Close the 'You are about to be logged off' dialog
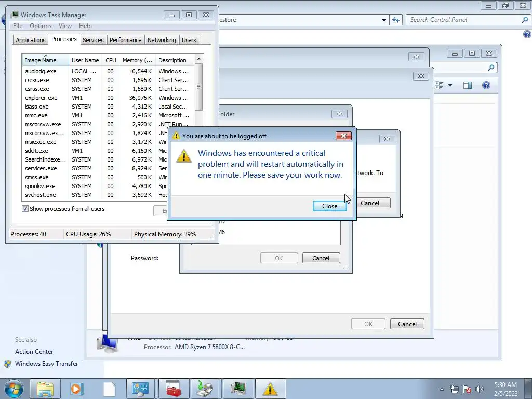The width and height of the screenshot is (532, 399). coord(343,136)
